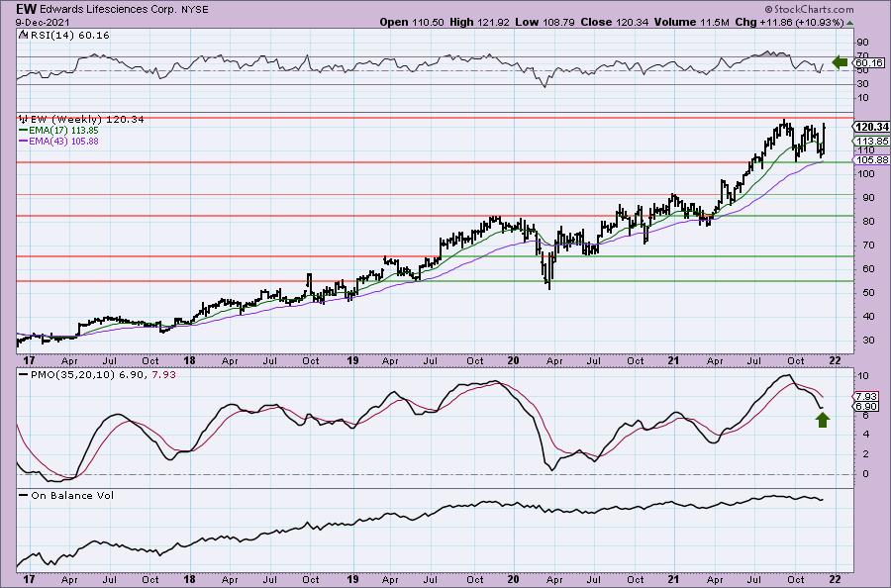Click the Volume 11.5M reading
891x588 pixels.
click(x=691, y=22)
